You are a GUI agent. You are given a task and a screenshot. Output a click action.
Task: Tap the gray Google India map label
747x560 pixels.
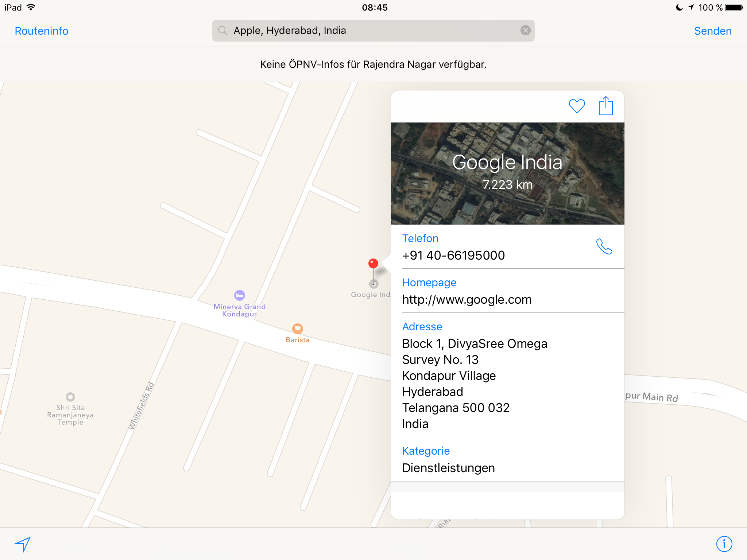click(370, 295)
